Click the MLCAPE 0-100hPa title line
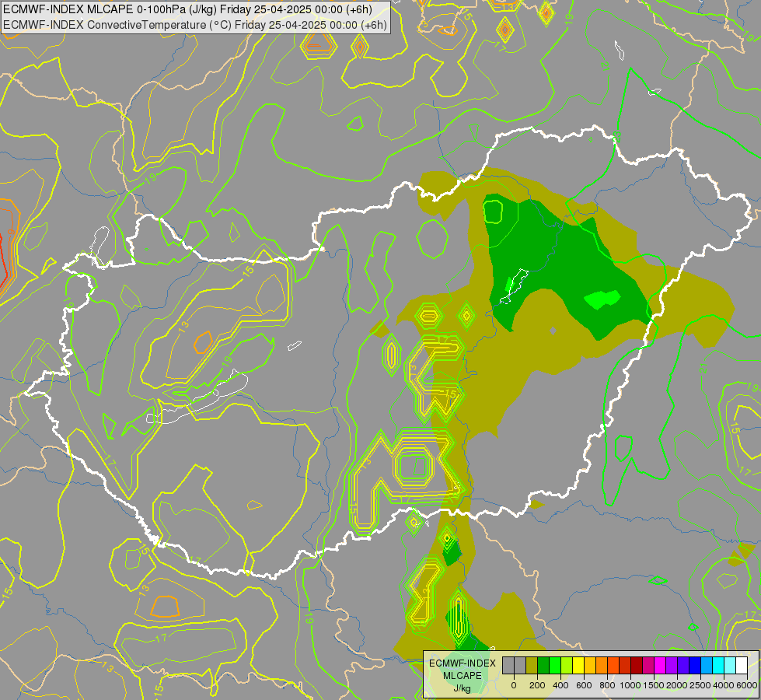The height and width of the screenshot is (700, 761). [x=187, y=9]
